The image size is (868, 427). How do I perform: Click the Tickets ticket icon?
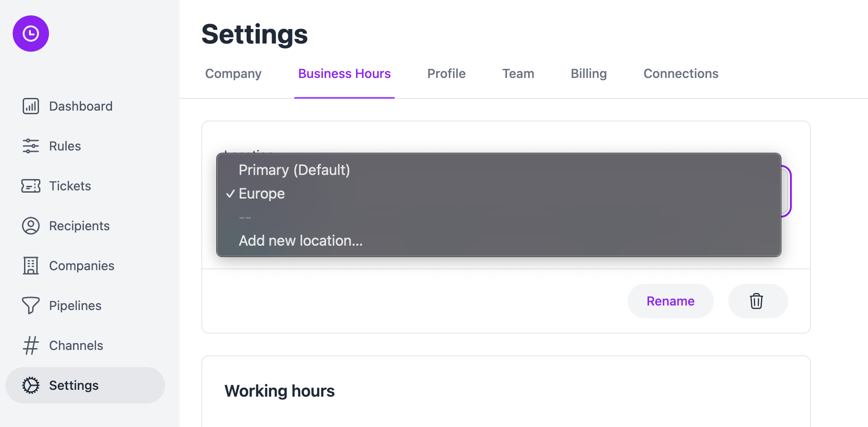click(x=31, y=186)
